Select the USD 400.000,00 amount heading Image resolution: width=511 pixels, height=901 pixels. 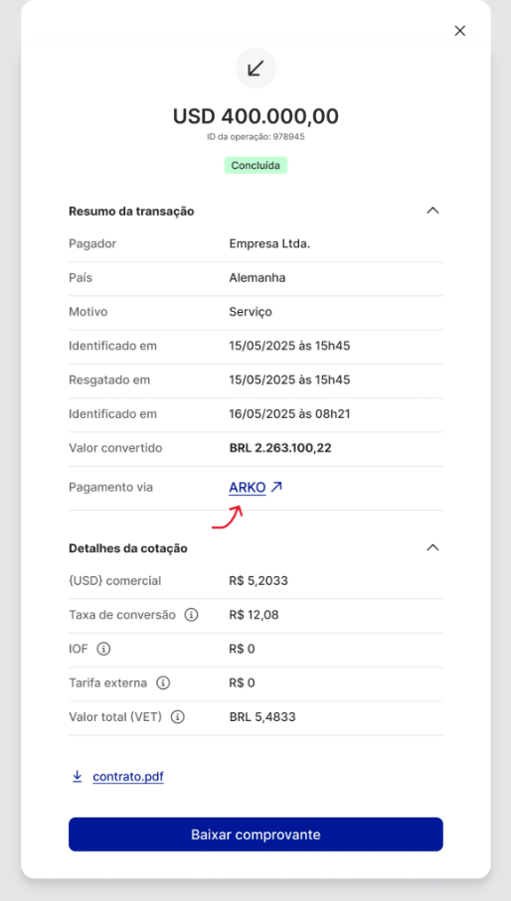click(x=256, y=117)
